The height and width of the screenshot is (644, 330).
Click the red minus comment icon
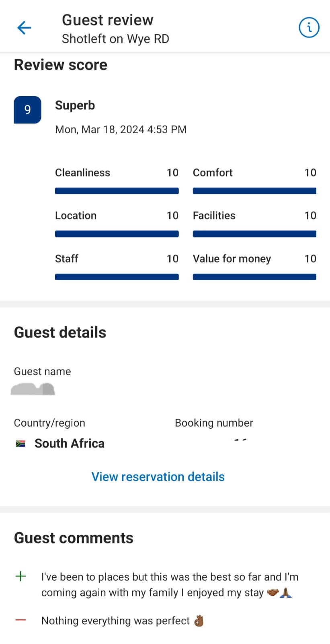20,620
